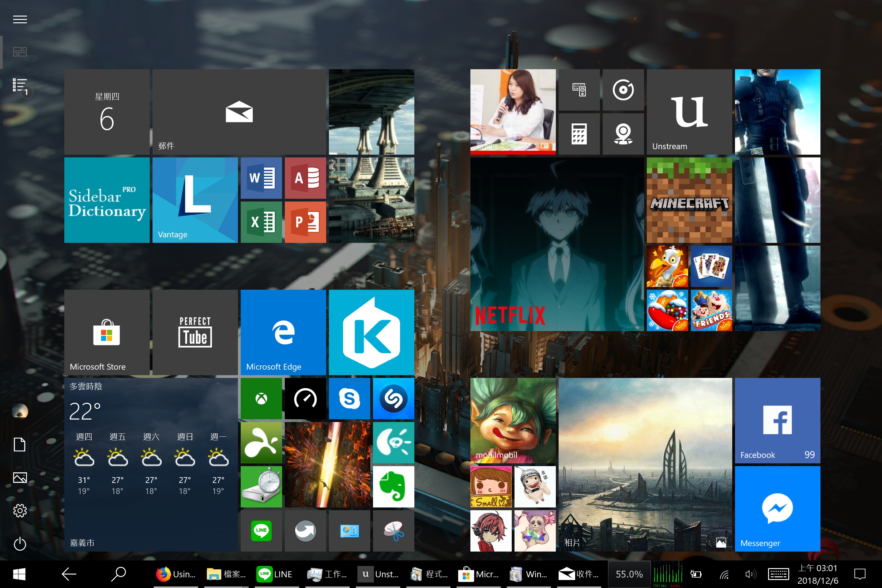Launch the Microsoft Edge tile
Screen dimensions: 882x588
[x=283, y=332]
